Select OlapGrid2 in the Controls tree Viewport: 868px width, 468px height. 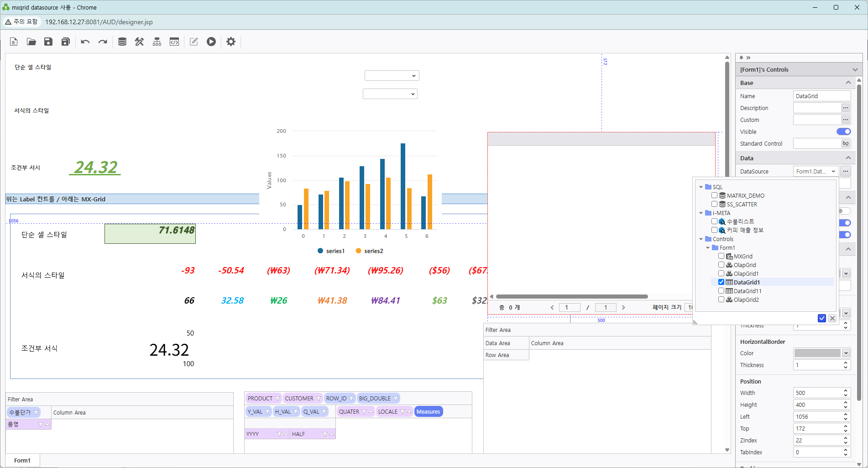point(746,300)
